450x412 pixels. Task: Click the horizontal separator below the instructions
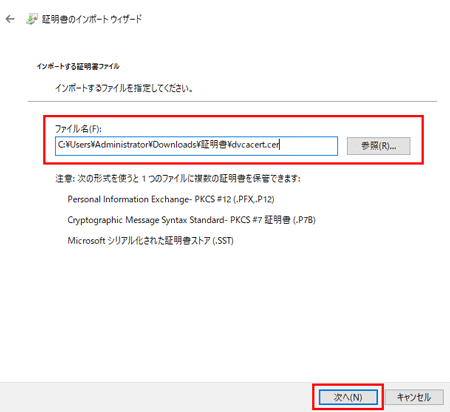pyautogui.click(x=232, y=101)
